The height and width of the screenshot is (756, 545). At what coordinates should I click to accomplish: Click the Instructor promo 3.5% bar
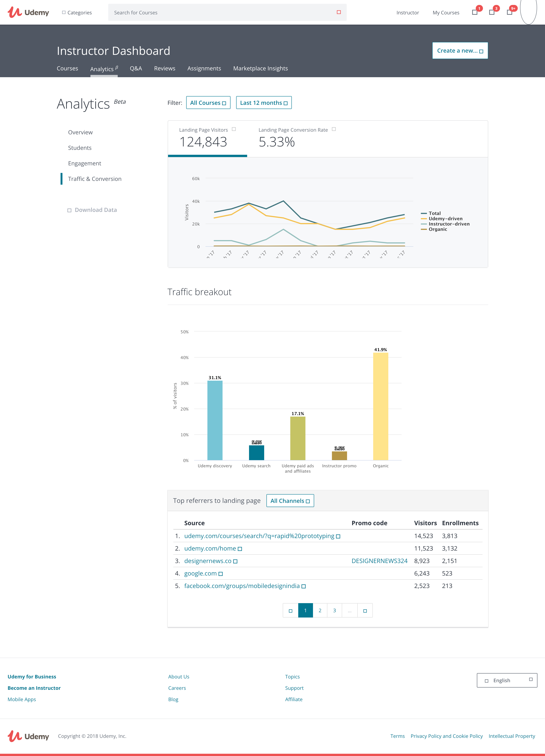(339, 456)
